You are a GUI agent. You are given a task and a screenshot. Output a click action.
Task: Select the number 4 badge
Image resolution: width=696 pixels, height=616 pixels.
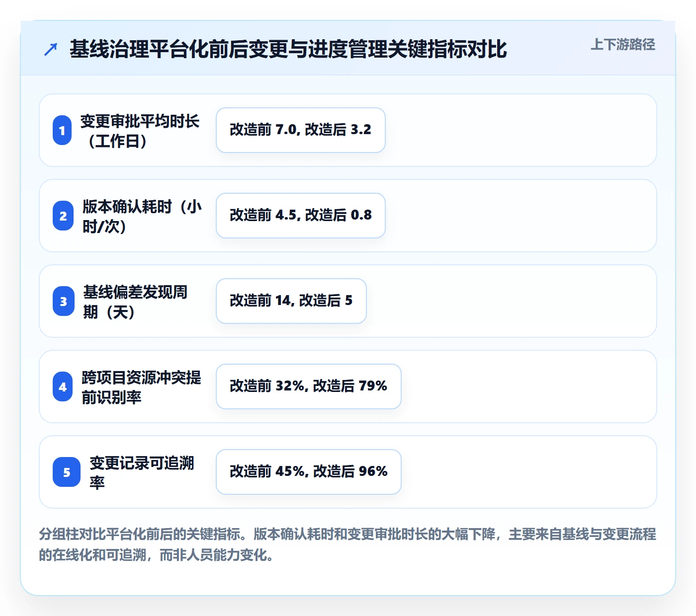pos(63,386)
